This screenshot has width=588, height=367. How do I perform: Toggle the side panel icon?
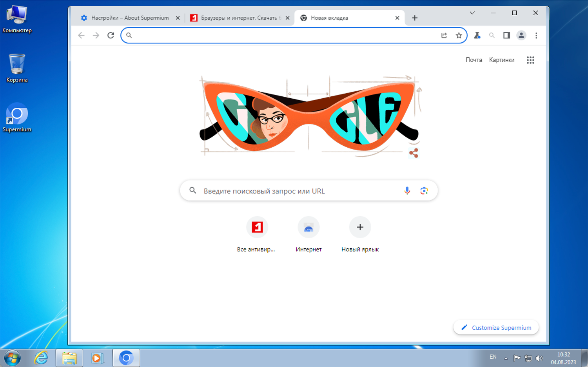pyautogui.click(x=506, y=35)
